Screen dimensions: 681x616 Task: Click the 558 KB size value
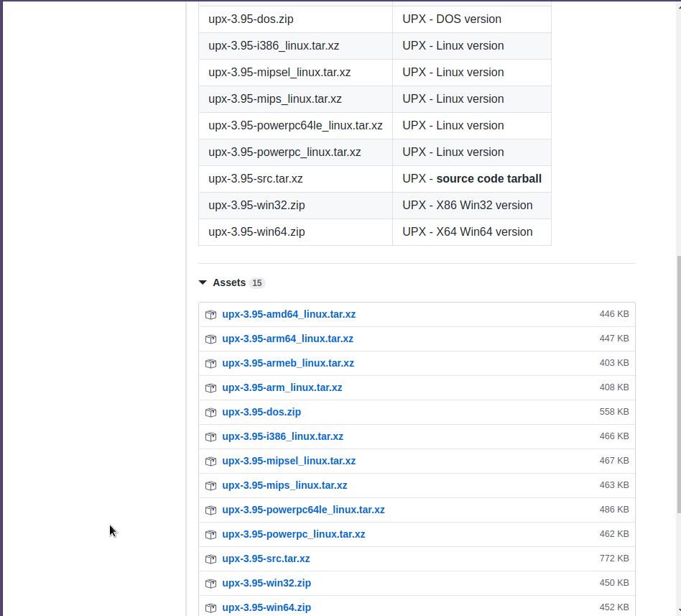614,412
